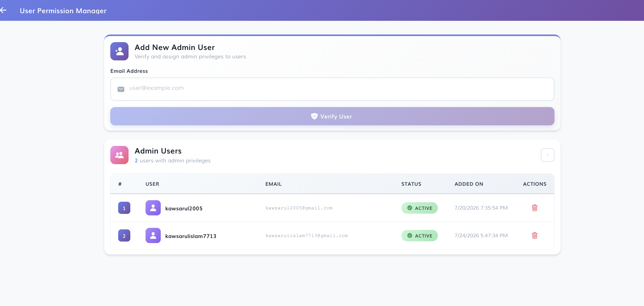Click the date 7/24/2026 5:47:34 PM
644x306 pixels.
pyautogui.click(x=481, y=235)
